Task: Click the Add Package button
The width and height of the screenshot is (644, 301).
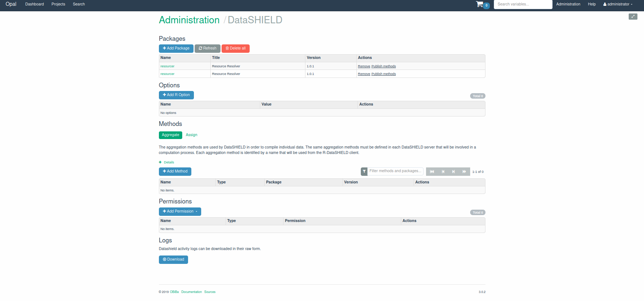Action: [x=176, y=48]
